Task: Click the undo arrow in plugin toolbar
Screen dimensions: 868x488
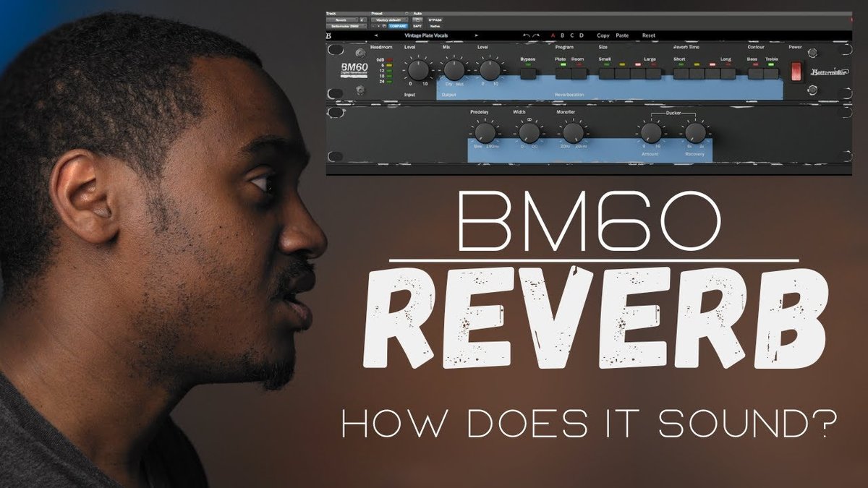Action: (x=527, y=35)
